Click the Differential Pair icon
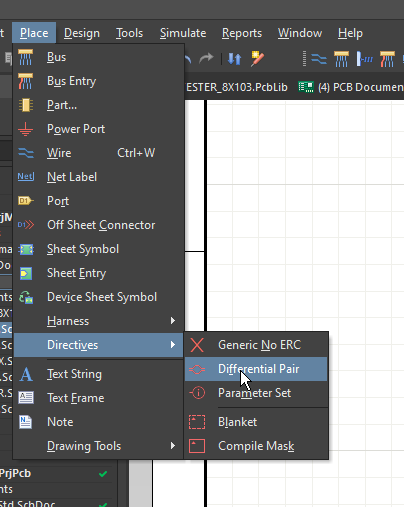This screenshot has height=507, width=404. (x=197, y=369)
